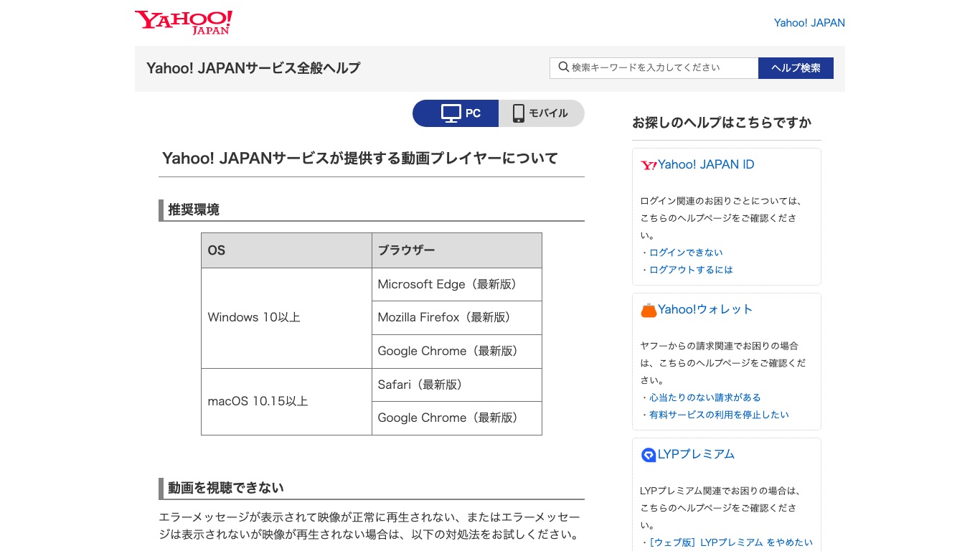The width and height of the screenshot is (980, 551).
Task: Open the Yahoo! JAPAN ID link
Action: (706, 164)
